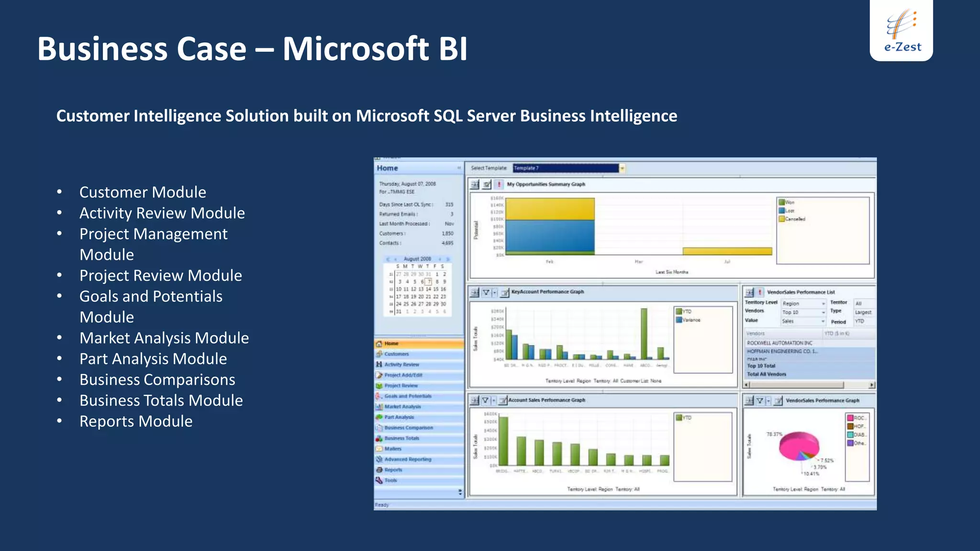Select August 7 in calendar
980x551 pixels.
pyautogui.click(x=429, y=282)
